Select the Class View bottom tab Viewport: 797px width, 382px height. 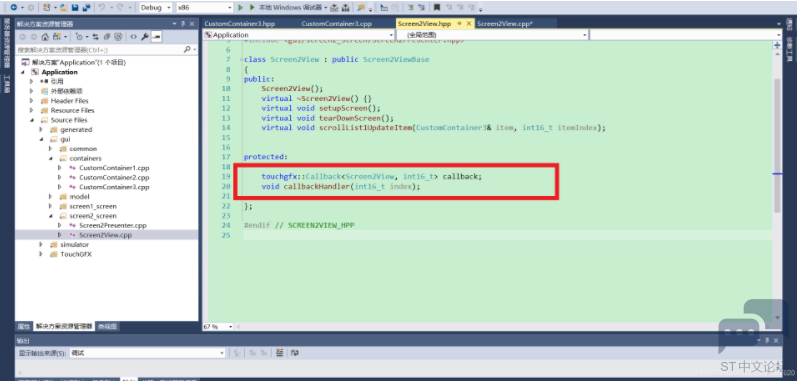[x=107, y=327]
